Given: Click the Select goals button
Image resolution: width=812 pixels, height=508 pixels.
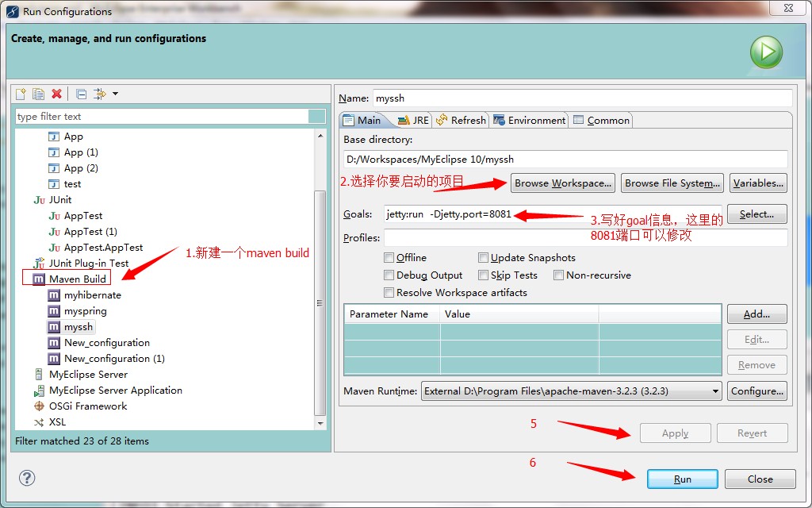Looking at the screenshot, I should point(757,214).
